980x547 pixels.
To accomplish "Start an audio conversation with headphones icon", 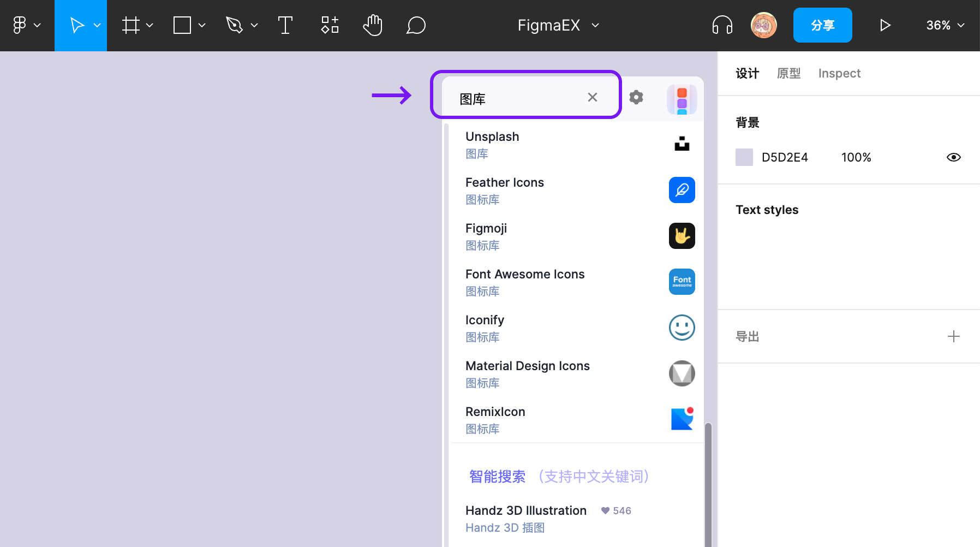I will click(x=722, y=25).
